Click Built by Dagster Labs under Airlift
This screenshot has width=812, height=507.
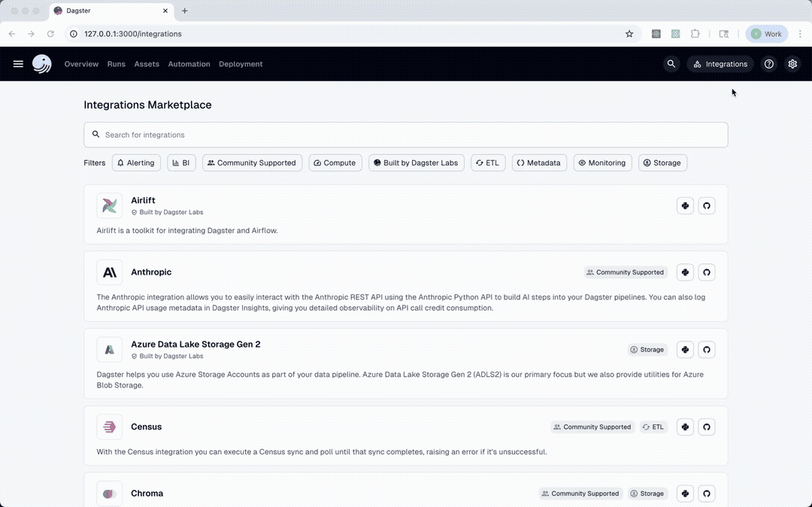coord(167,212)
